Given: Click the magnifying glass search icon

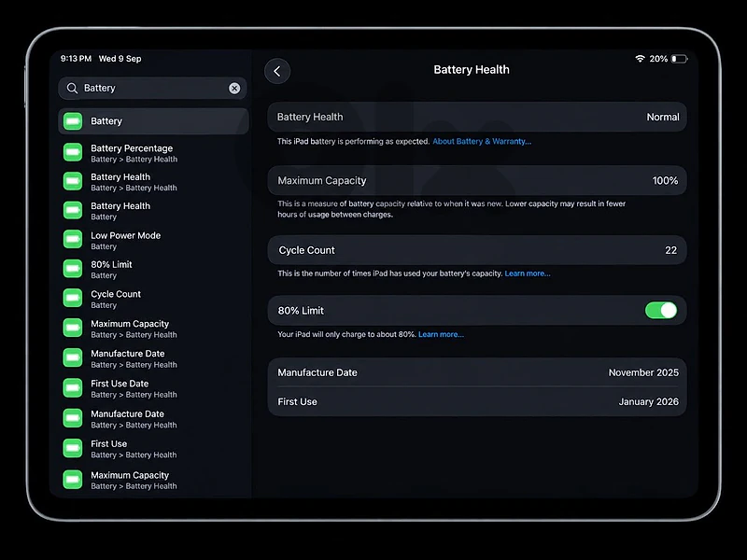Looking at the screenshot, I should coord(72,88).
